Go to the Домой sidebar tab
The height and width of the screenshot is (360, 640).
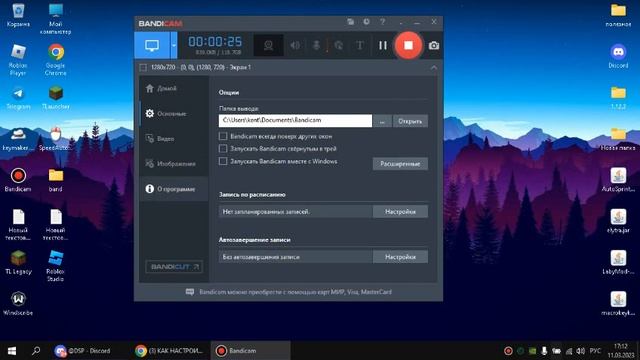[x=173, y=88]
